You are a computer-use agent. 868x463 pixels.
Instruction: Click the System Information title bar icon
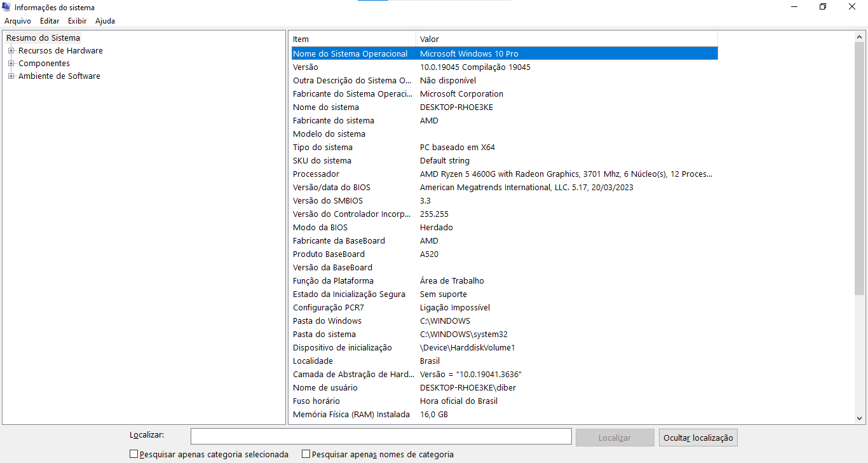(x=8, y=8)
